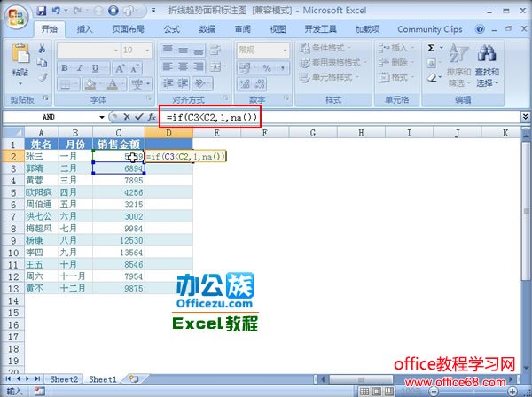Image resolution: width=532 pixels, height=397 pixels.
Task: Click Merge and Center icon
Action: [215, 66]
